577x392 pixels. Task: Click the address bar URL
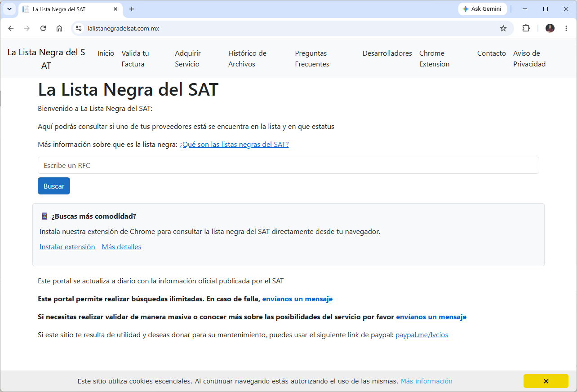coord(123,28)
